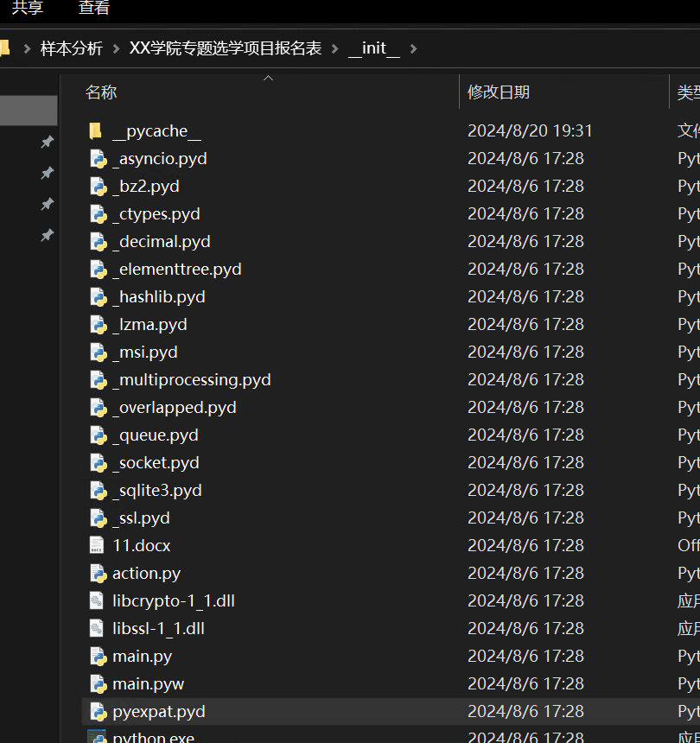
Task: Click the pyexpat.pyd file icon
Action: click(98, 712)
